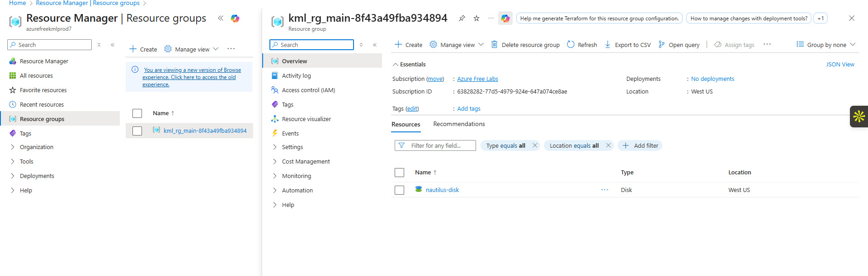This screenshot has height=276, width=868.
Task: Open Activity log menu item
Action: [x=296, y=76]
